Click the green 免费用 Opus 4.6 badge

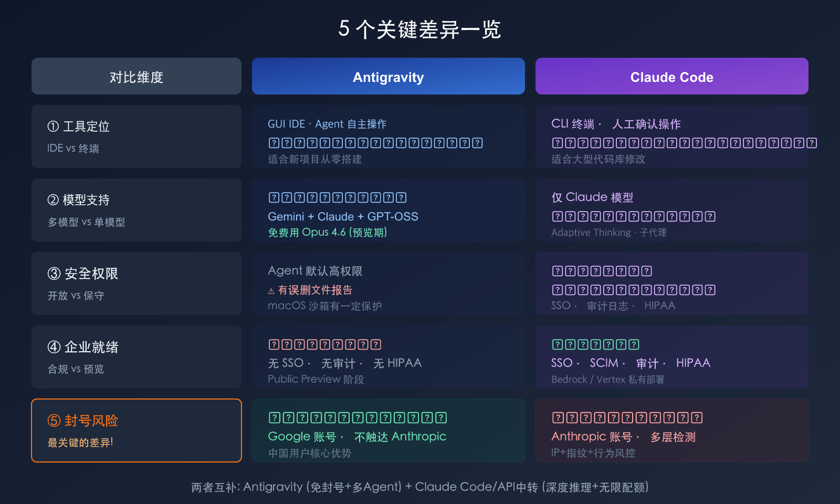(x=327, y=232)
